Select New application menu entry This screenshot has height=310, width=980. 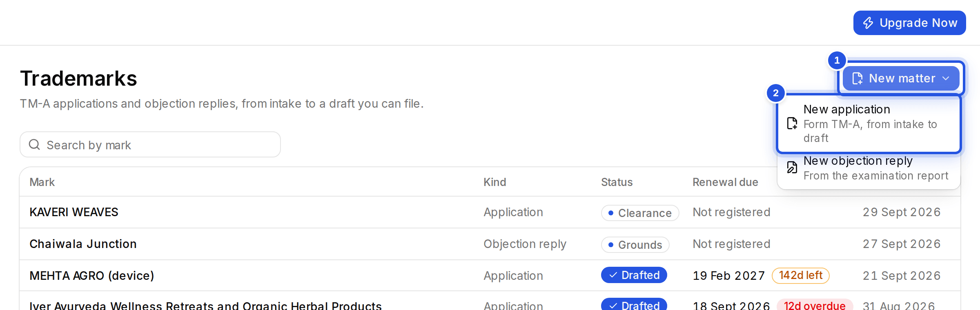869,124
